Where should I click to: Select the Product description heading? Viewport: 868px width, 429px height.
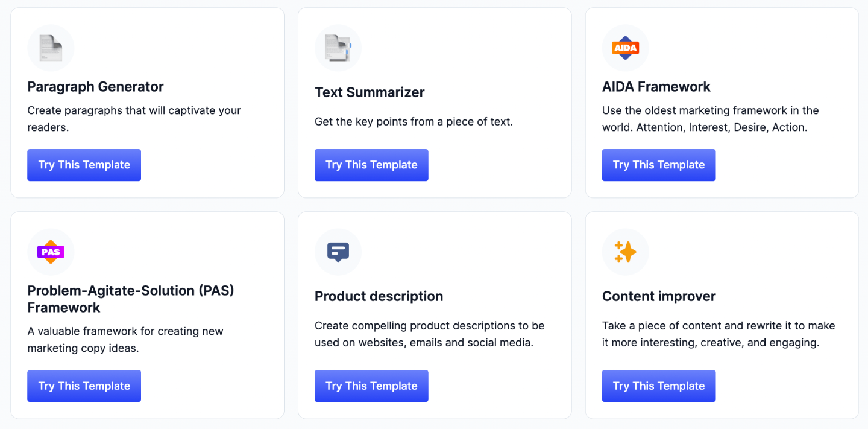tap(379, 296)
